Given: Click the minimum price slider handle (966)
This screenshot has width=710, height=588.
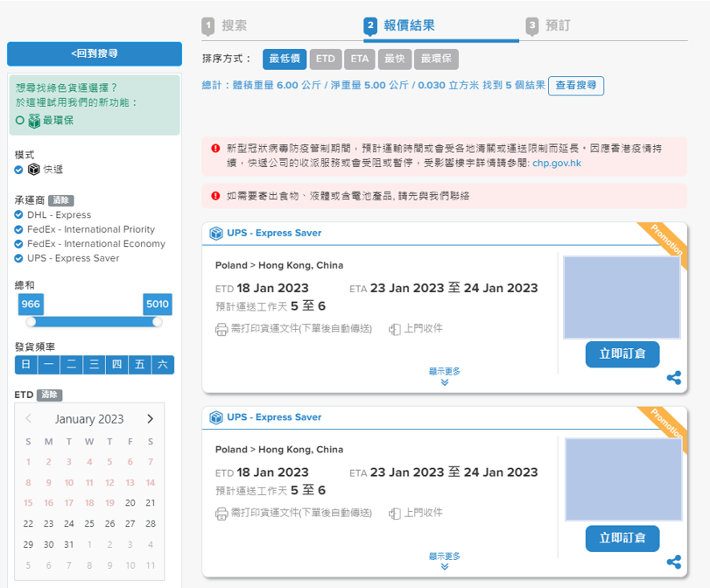Looking at the screenshot, I should tap(31, 322).
